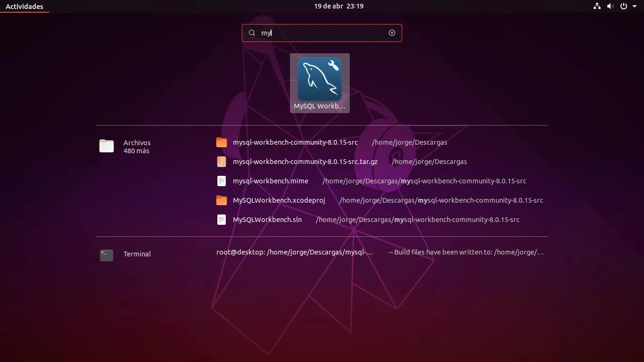This screenshot has width=644, height=362.
Task: Click the path text beside mysql-workbench.mime
Action: 424,181
